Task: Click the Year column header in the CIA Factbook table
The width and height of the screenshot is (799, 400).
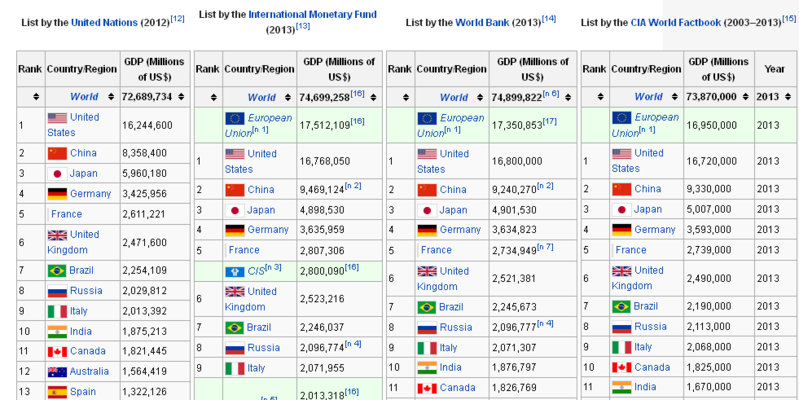Action: click(x=775, y=69)
